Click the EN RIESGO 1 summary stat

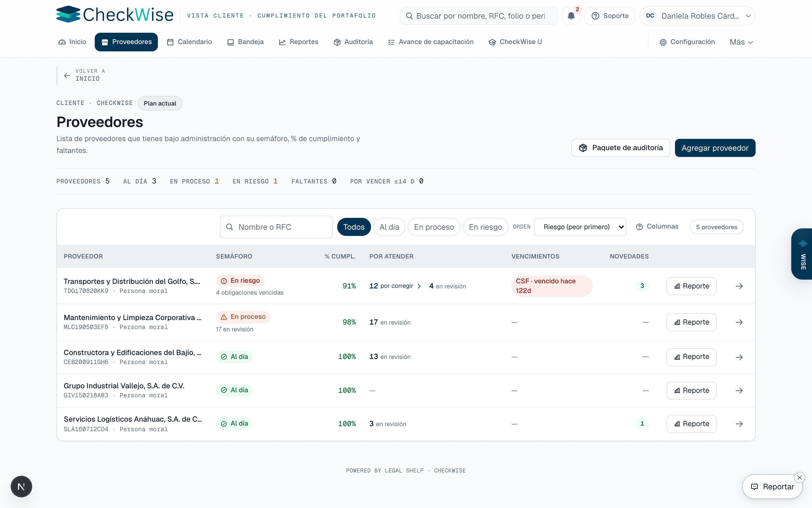tap(255, 181)
